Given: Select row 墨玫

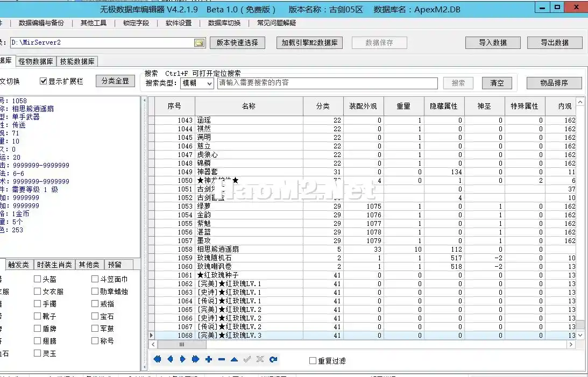Looking at the screenshot, I should [x=362, y=240].
